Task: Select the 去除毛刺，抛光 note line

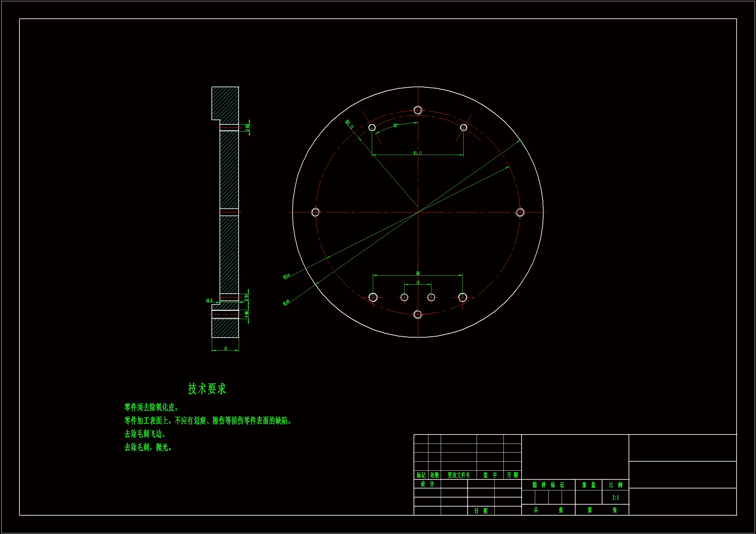Action: 148,447
